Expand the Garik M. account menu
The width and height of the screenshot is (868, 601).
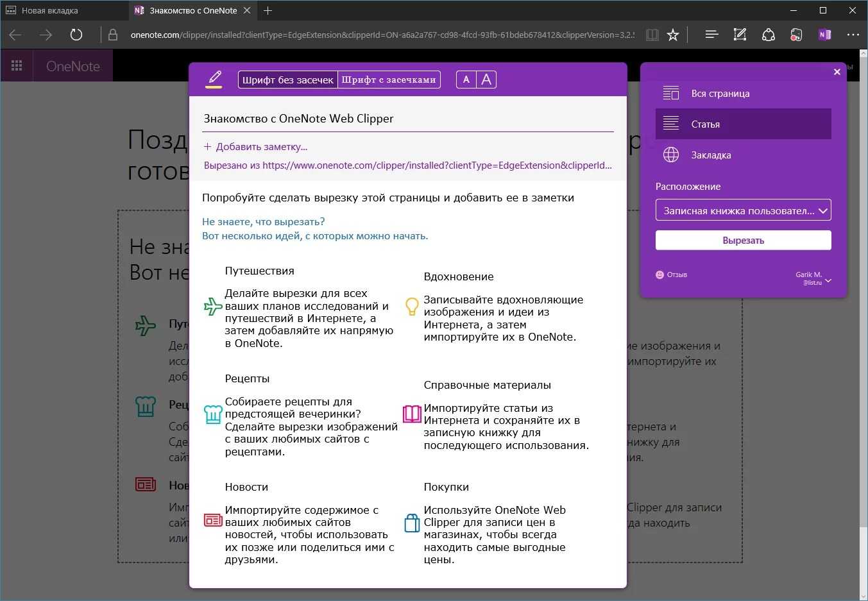point(813,278)
